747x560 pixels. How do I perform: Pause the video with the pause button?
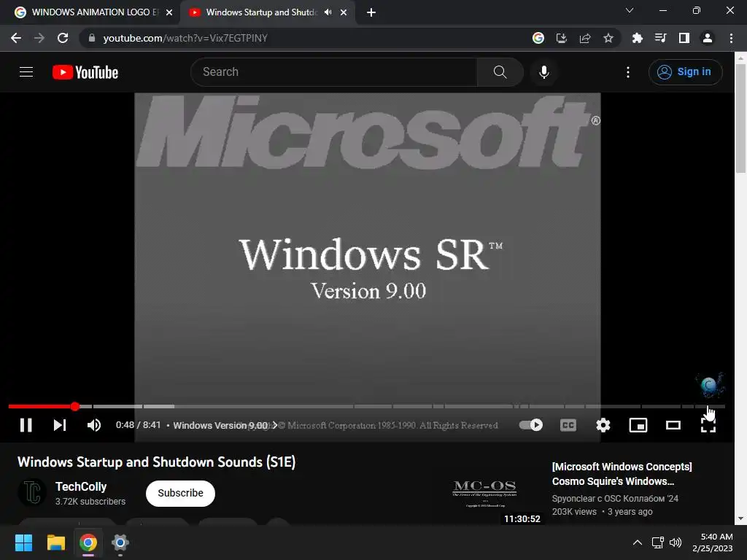pyautogui.click(x=26, y=425)
